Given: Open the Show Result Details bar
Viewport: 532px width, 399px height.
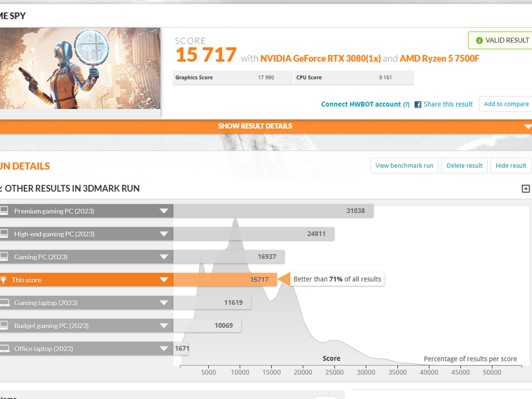Looking at the screenshot, I should pyautogui.click(x=266, y=127).
